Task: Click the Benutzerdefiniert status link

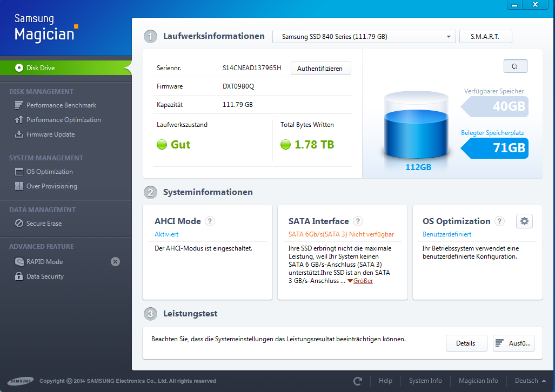Action: click(x=447, y=234)
